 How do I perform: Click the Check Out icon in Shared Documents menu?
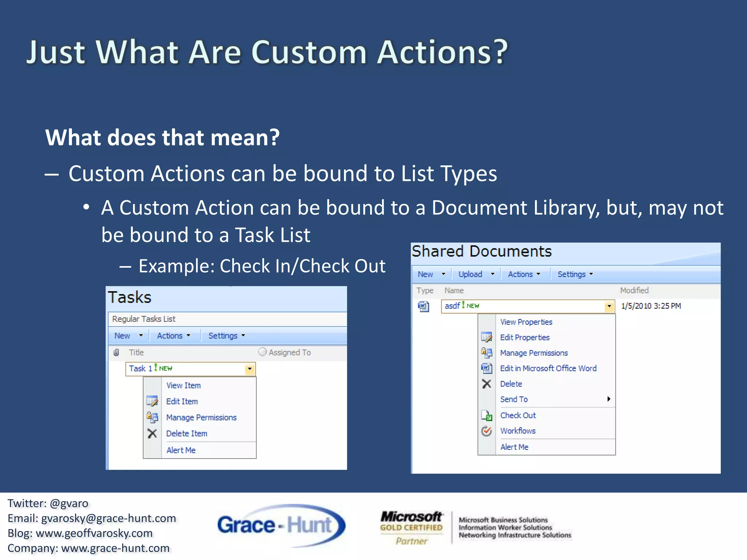(x=487, y=415)
